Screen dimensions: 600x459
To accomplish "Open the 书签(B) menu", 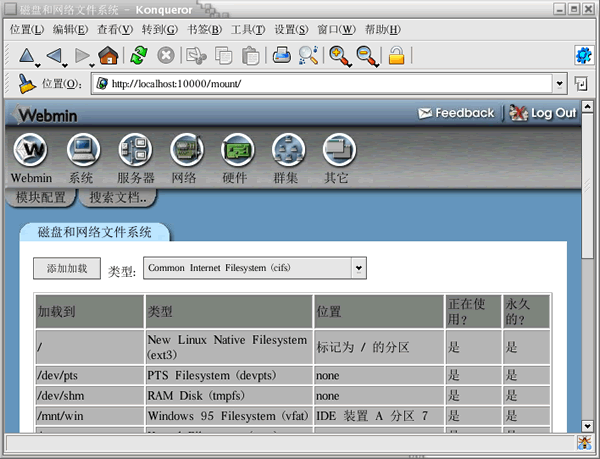I will coord(204,29).
